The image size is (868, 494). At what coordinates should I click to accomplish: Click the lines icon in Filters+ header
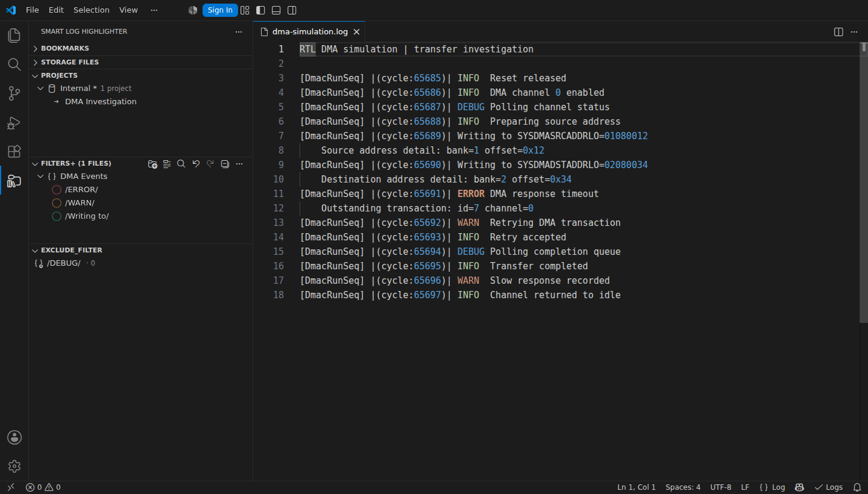[167, 164]
